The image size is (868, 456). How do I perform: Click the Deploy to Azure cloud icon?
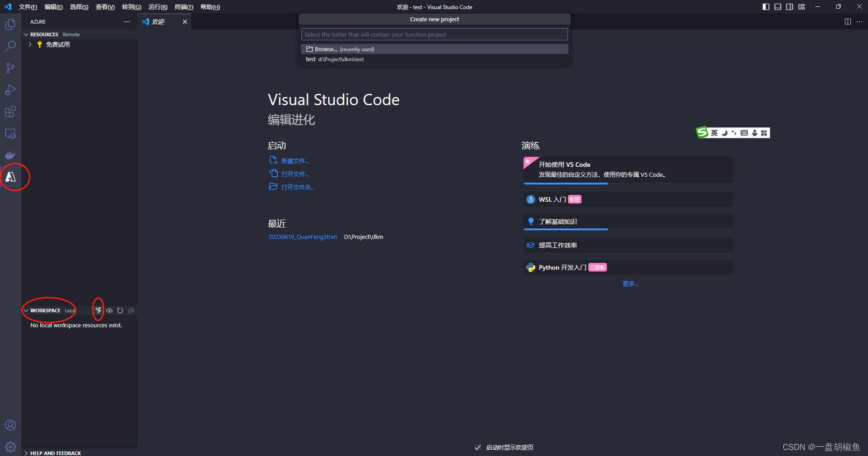point(109,310)
